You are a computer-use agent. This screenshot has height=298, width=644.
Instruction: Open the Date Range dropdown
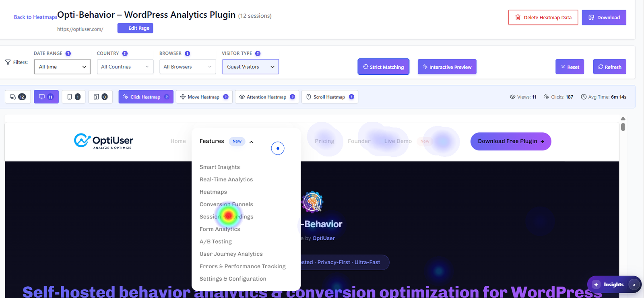click(62, 67)
